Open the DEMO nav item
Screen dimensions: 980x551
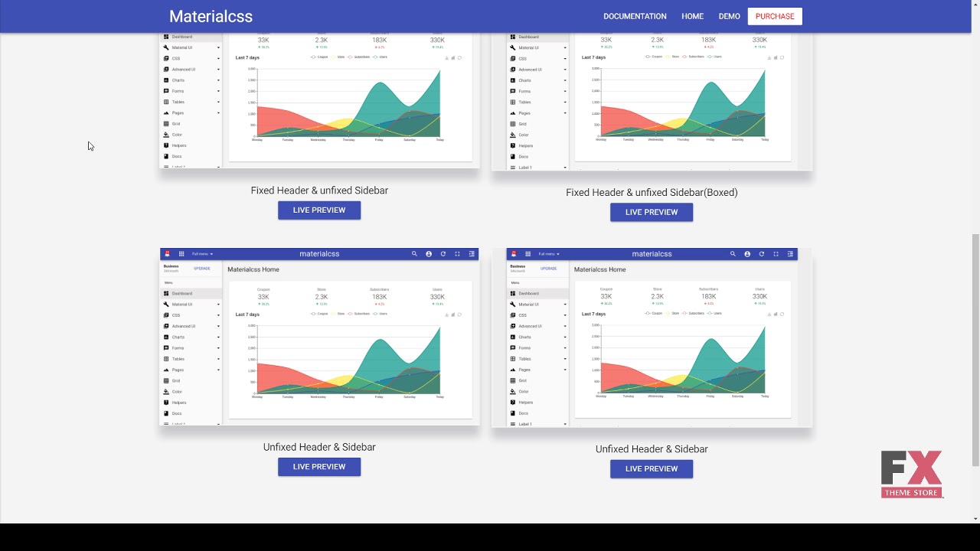(x=729, y=16)
